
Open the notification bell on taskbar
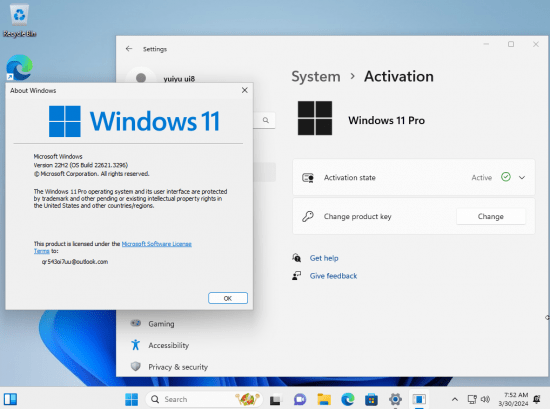[537, 399]
